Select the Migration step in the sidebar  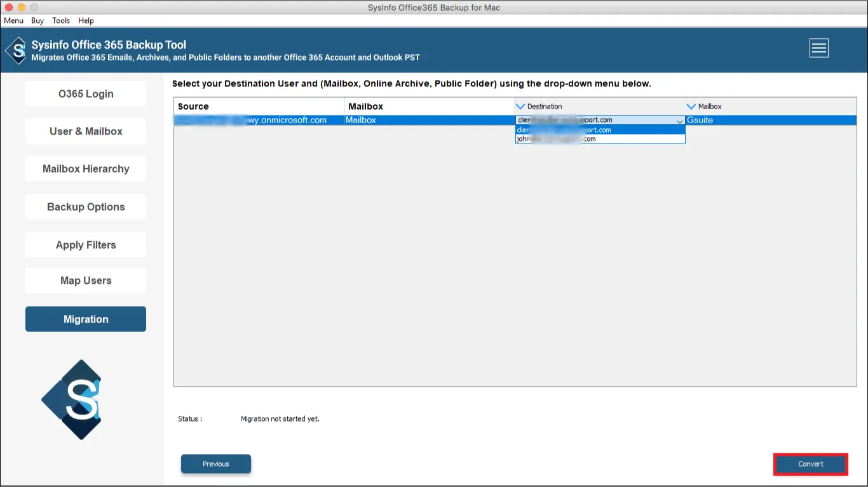point(86,319)
